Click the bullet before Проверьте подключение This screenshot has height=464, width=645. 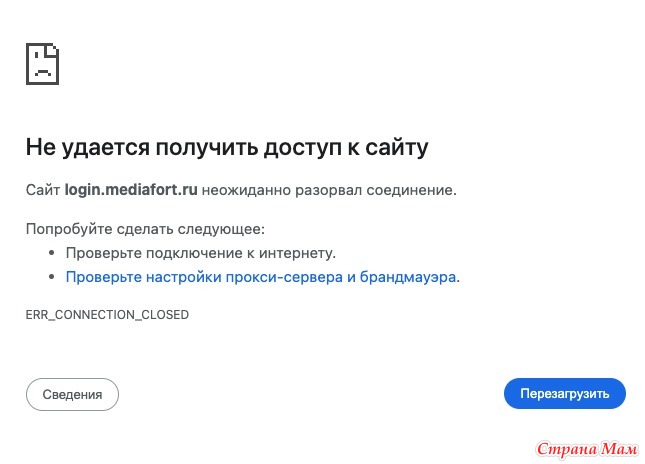tap(51, 253)
